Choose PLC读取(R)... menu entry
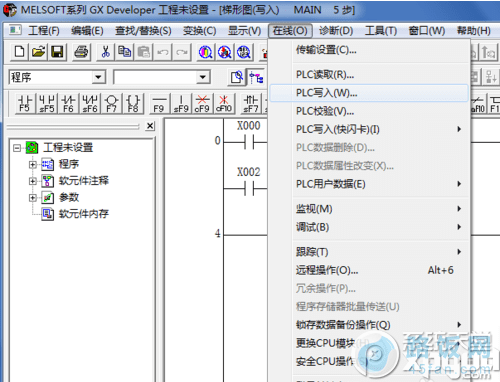The height and width of the screenshot is (382, 500). coord(369,75)
